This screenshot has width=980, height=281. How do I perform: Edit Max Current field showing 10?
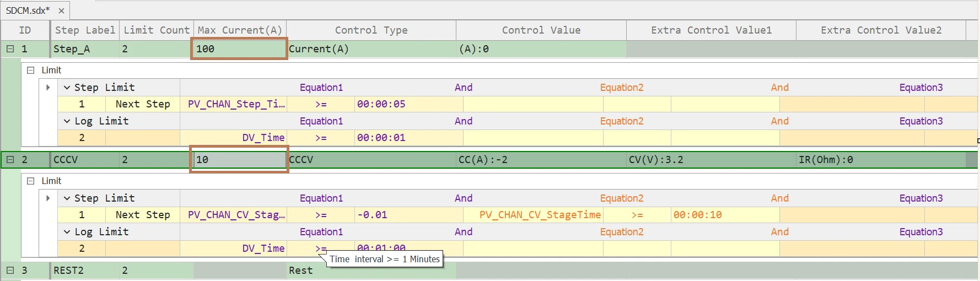click(x=239, y=160)
